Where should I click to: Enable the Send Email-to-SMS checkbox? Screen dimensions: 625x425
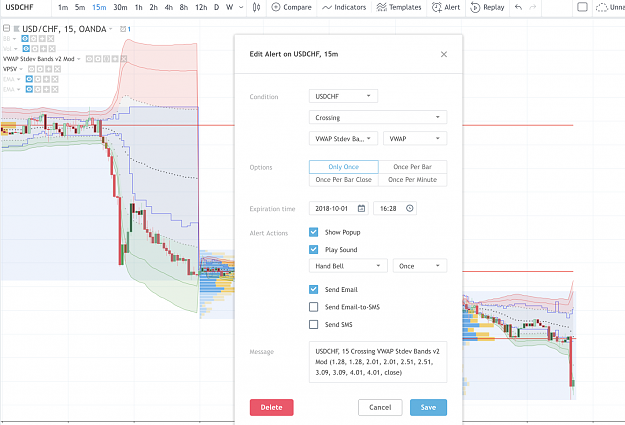pos(314,307)
